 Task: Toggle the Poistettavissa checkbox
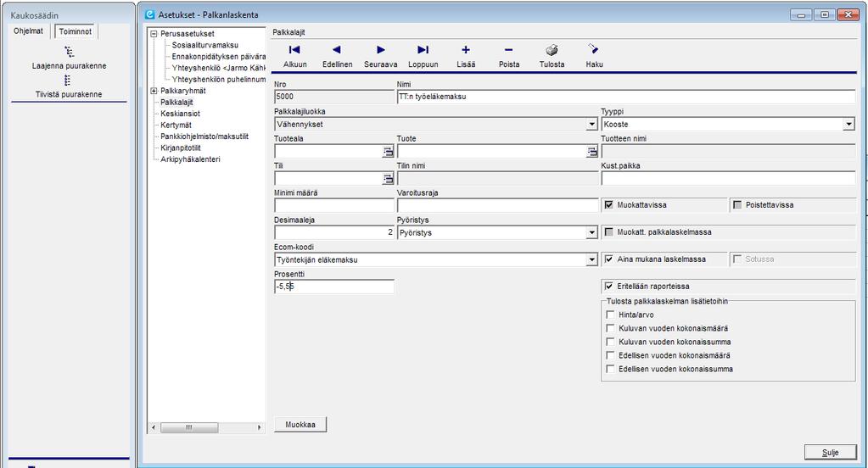pos(737,205)
